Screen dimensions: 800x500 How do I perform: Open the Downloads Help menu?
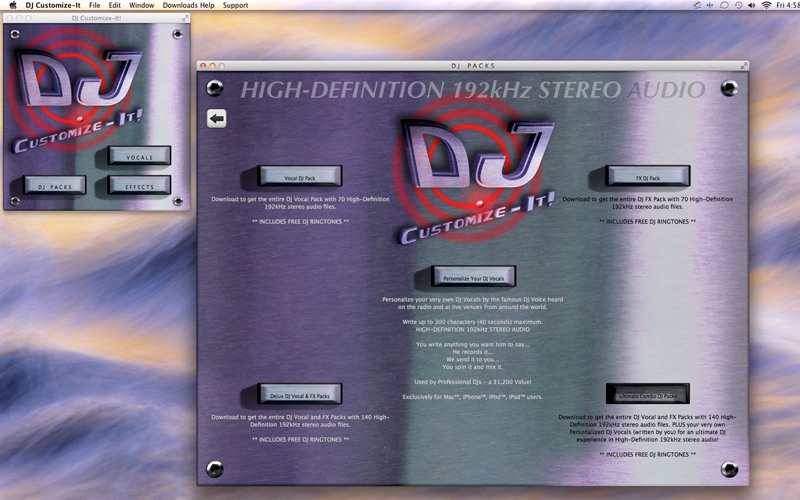[x=188, y=5]
